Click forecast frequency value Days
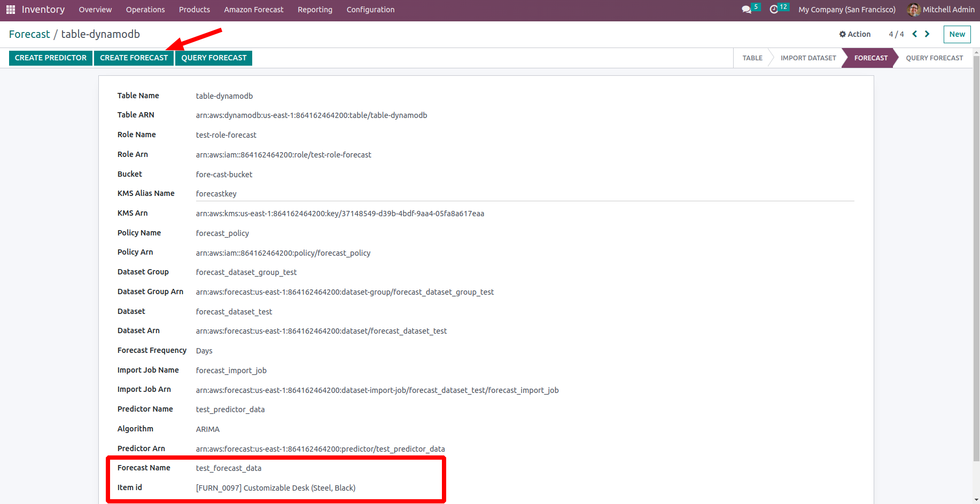 204,351
